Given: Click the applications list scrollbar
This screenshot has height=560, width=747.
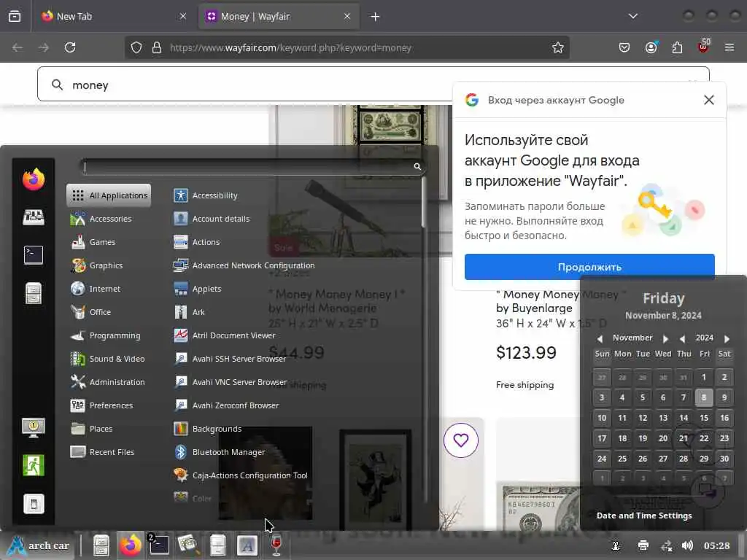Looking at the screenshot, I should pyautogui.click(x=423, y=203).
